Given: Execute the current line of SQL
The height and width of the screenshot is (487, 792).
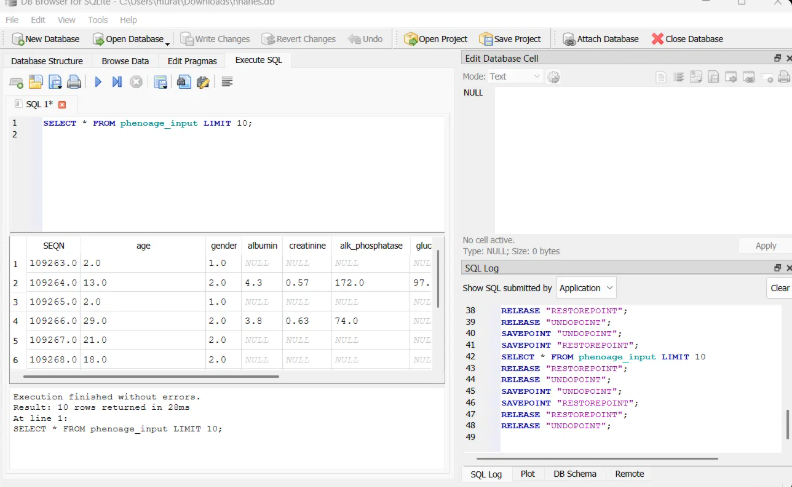Looking at the screenshot, I should tap(117, 82).
